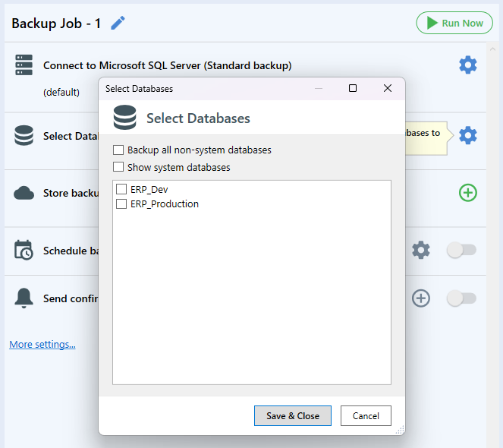Toggle the Schedule backups switch

pos(461,250)
